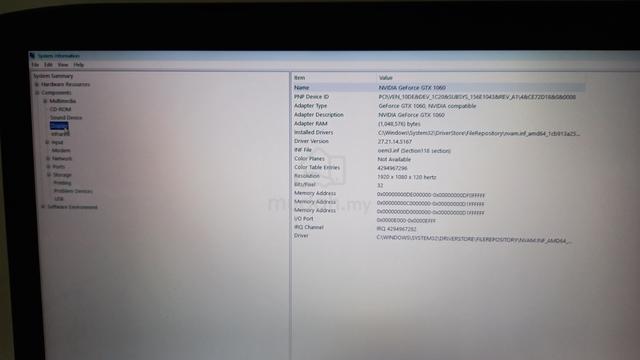Select CD-ROM in the Components tree
This screenshot has width=640, height=360.
pyautogui.click(x=60, y=109)
